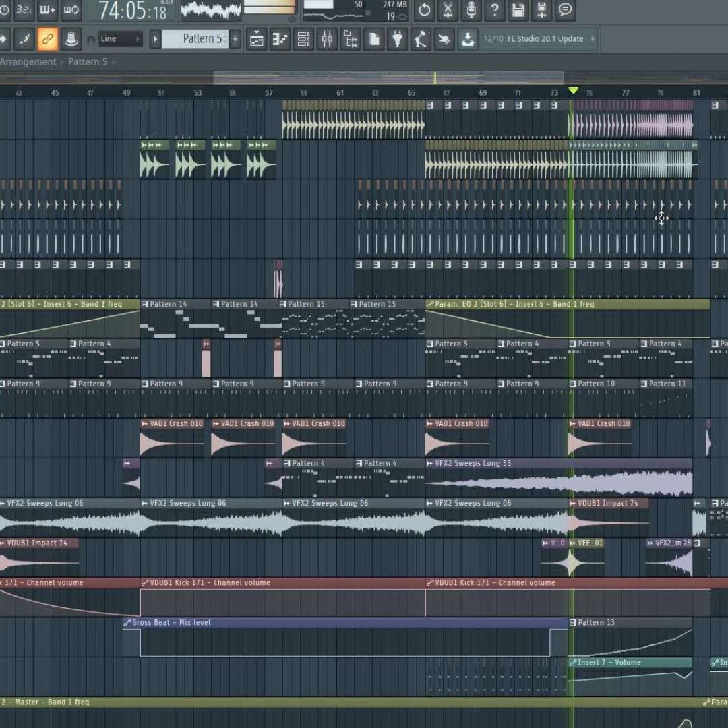Start one-click audio recording microphone icon
Screen dimensions: 728x728
pos(471,9)
